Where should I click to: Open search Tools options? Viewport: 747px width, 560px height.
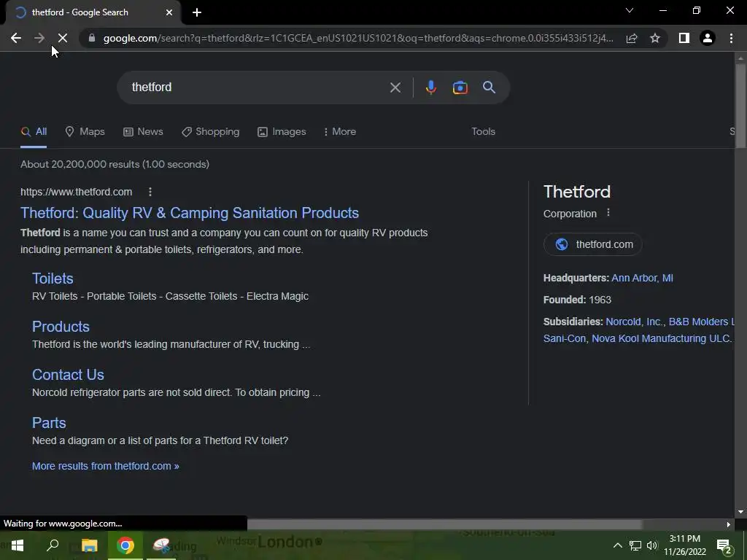(483, 132)
